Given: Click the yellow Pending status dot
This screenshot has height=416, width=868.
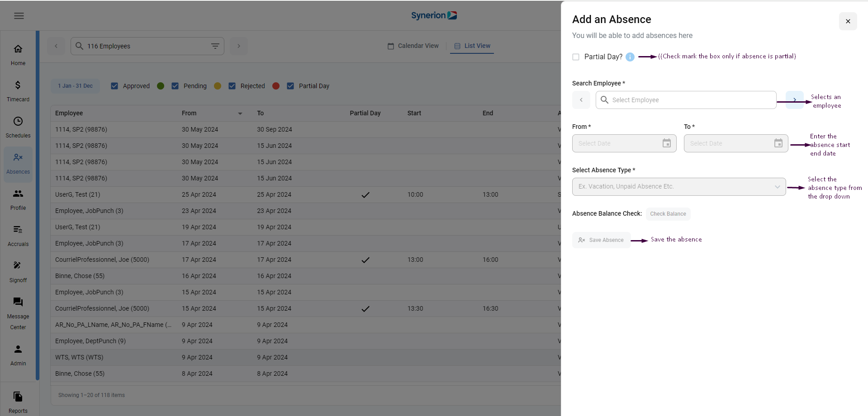Looking at the screenshot, I should (218, 86).
